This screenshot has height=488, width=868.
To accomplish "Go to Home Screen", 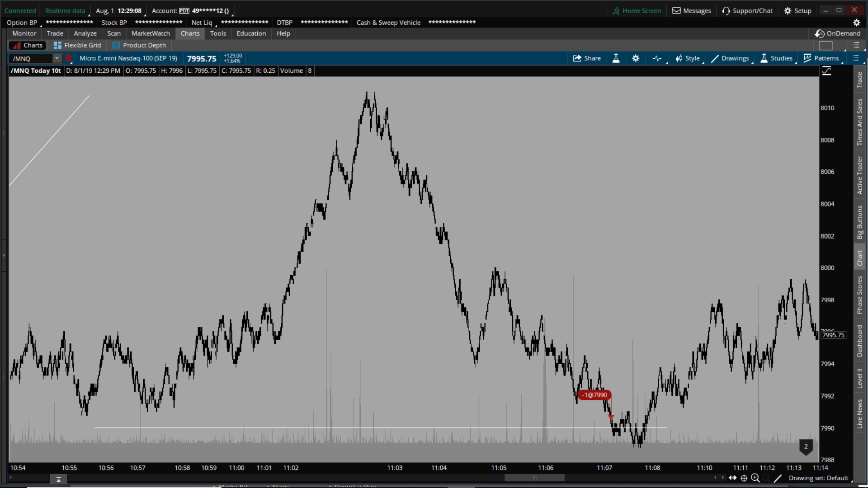I will (637, 11).
